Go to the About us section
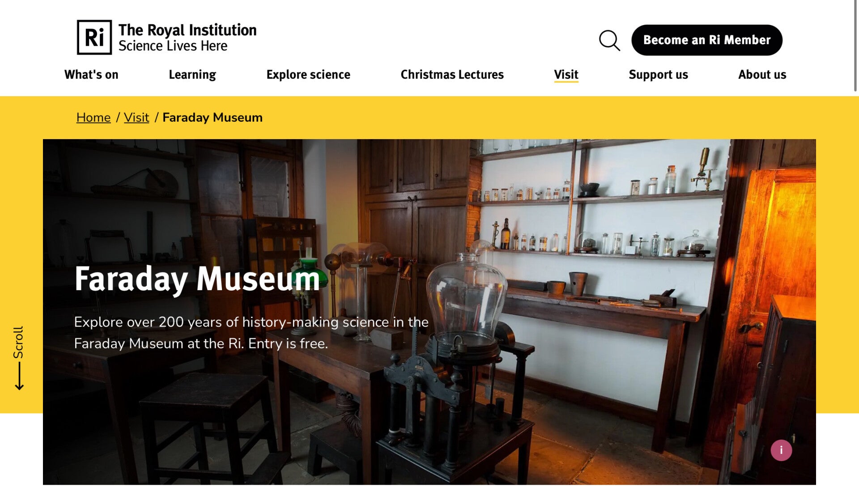 tap(762, 75)
